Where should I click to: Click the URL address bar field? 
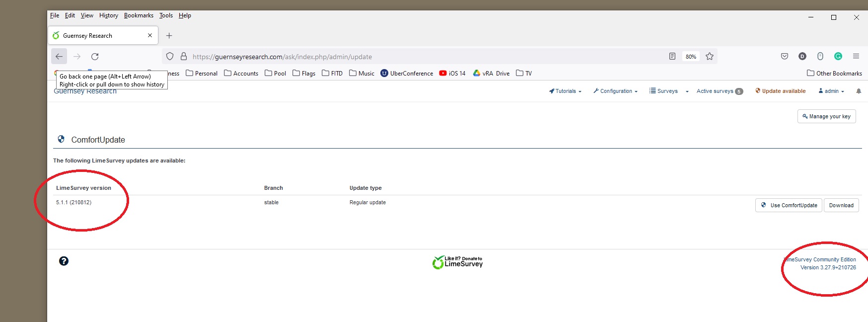[x=422, y=57]
